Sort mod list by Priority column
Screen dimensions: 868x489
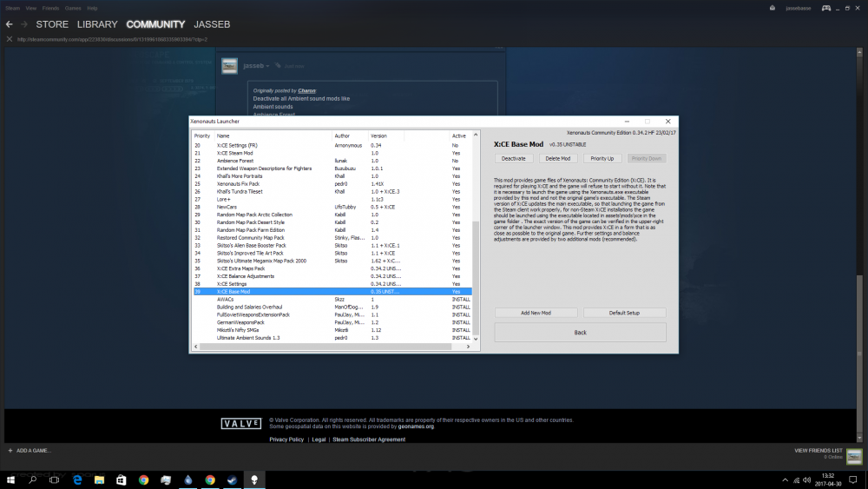tap(202, 135)
